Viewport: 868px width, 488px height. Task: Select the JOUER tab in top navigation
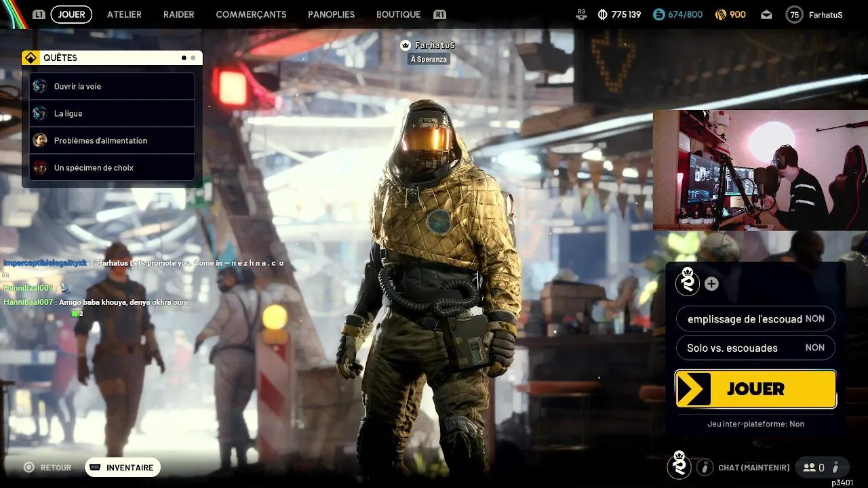coord(71,14)
